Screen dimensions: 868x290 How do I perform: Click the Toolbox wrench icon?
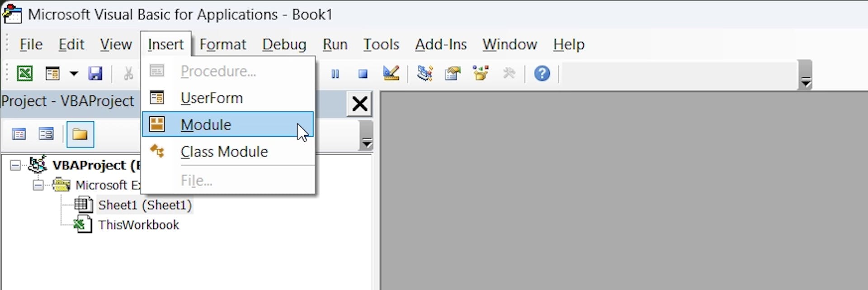(x=509, y=73)
